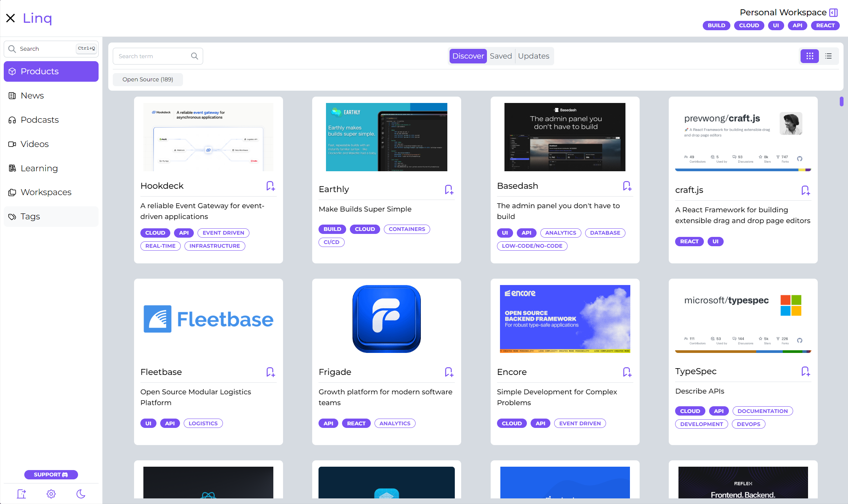Click the logout icon in the sidebar footer
The width and height of the screenshot is (848, 504).
point(22,494)
